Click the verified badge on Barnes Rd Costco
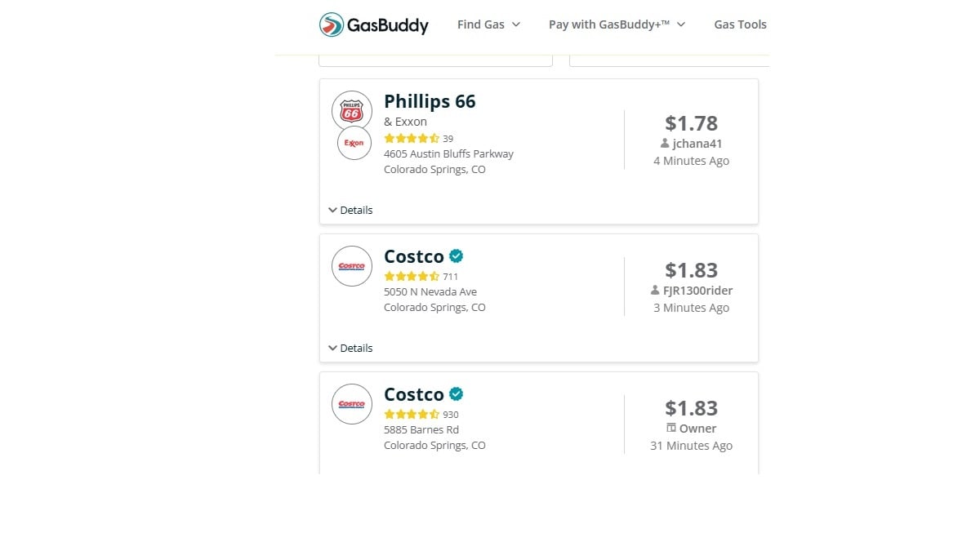 tap(457, 394)
